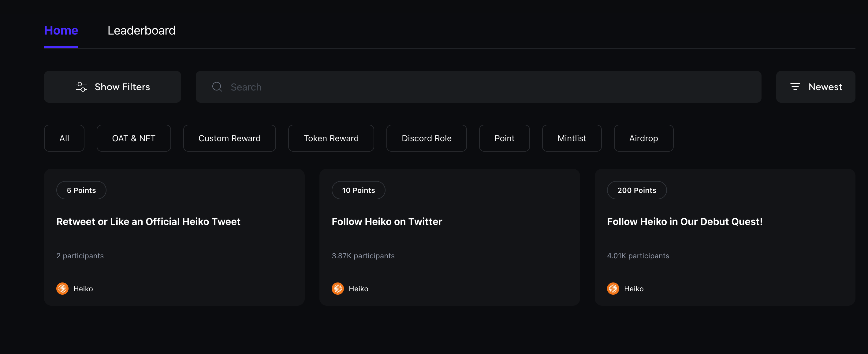Focus the Search input field
The image size is (868, 354).
[479, 87]
